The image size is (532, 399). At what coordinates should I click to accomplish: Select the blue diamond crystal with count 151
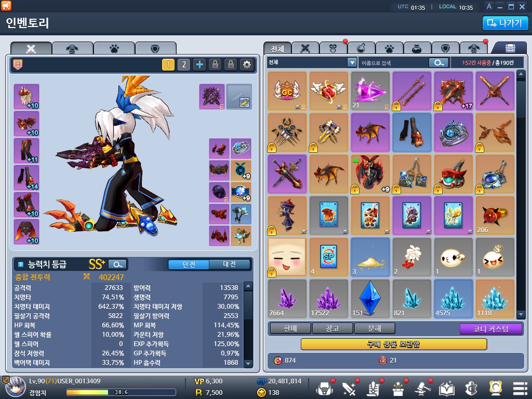[x=370, y=299]
